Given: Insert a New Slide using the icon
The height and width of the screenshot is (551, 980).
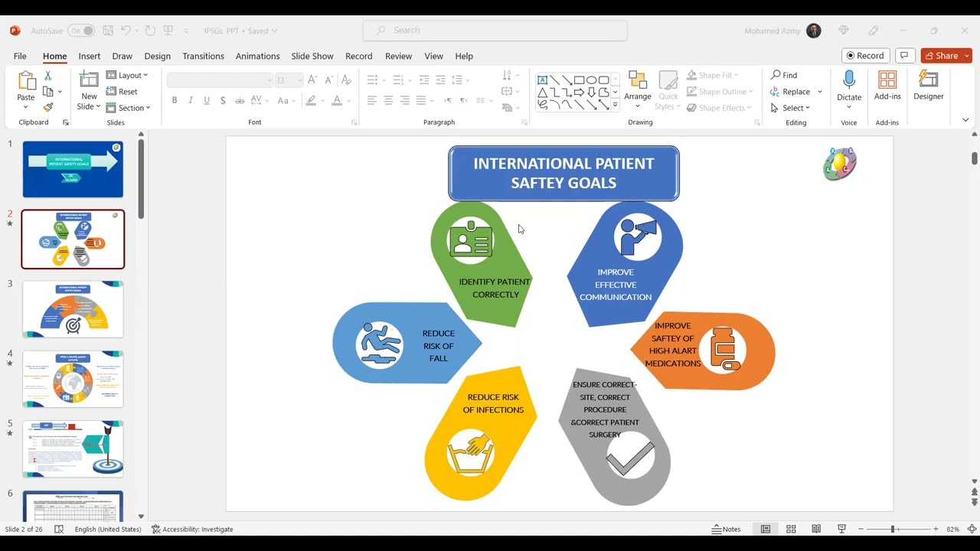Looking at the screenshot, I should pyautogui.click(x=89, y=81).
